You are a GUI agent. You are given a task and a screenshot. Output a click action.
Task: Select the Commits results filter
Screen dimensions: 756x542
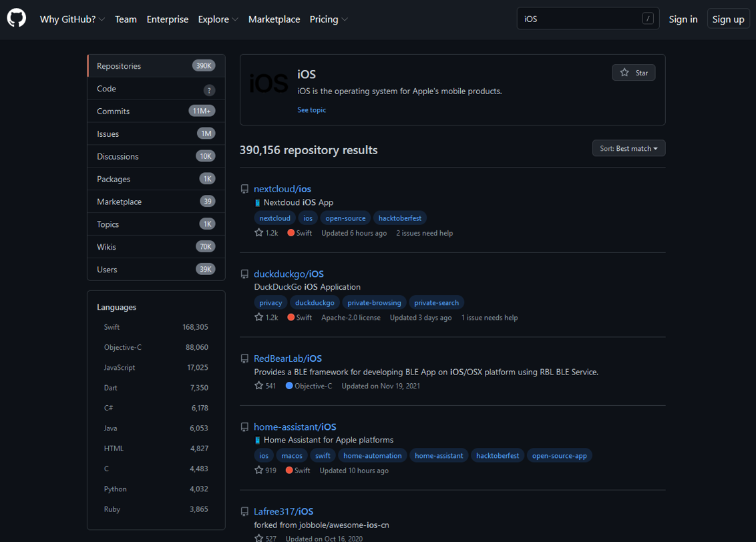(x=156, y=111)
